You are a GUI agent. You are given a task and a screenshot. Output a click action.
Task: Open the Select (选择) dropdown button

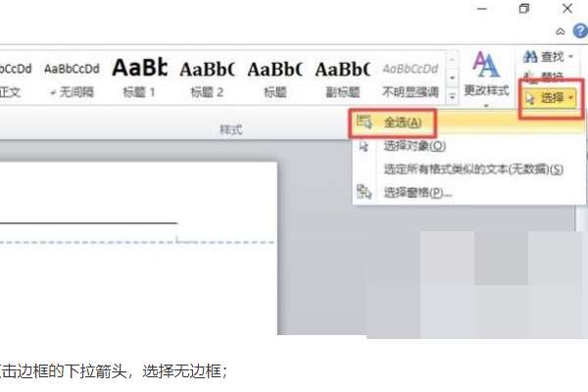tap(550, 98)
